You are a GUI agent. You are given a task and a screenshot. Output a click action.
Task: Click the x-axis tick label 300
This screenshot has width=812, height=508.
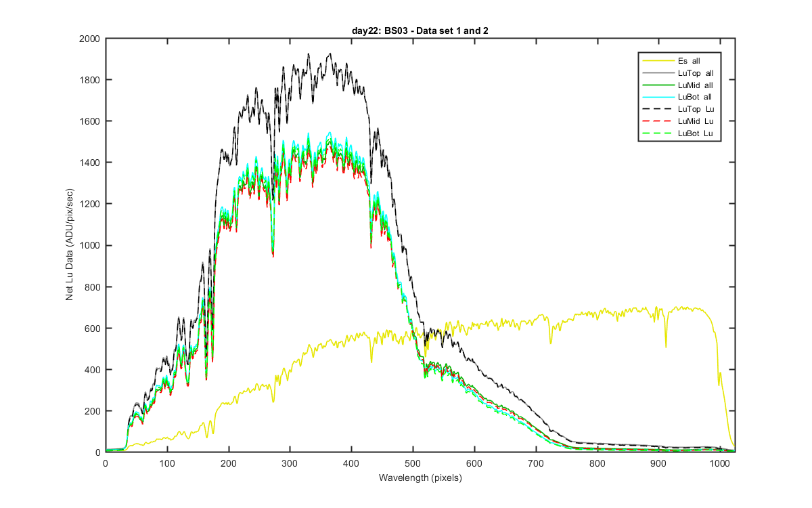(x=290, y=463)
